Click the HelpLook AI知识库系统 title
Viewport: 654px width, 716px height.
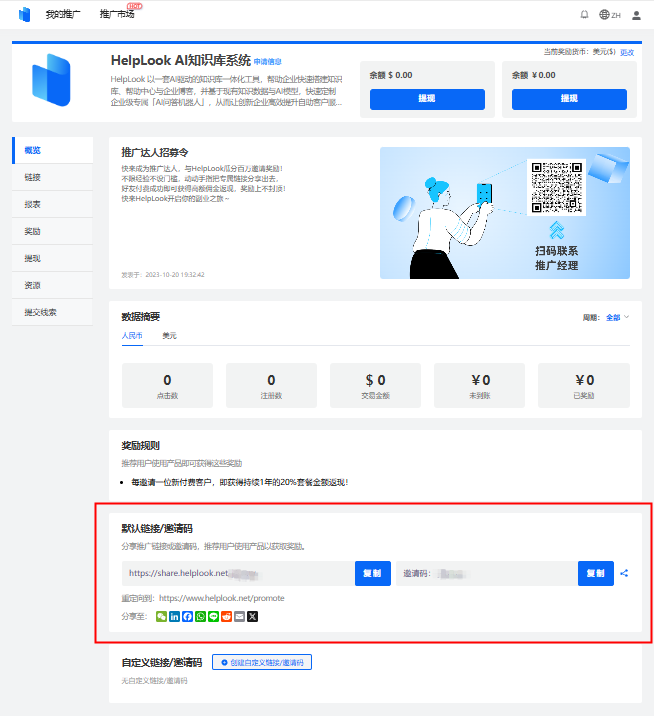(x=181, y=60)
